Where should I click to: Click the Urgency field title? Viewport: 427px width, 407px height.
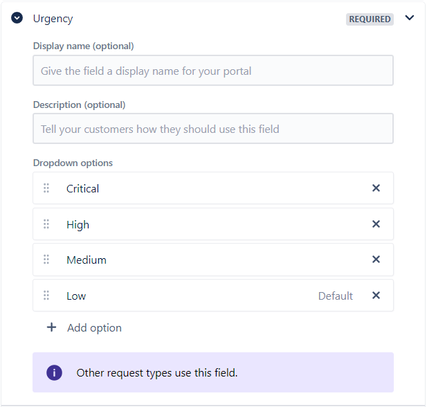click(x=53, y=19)
